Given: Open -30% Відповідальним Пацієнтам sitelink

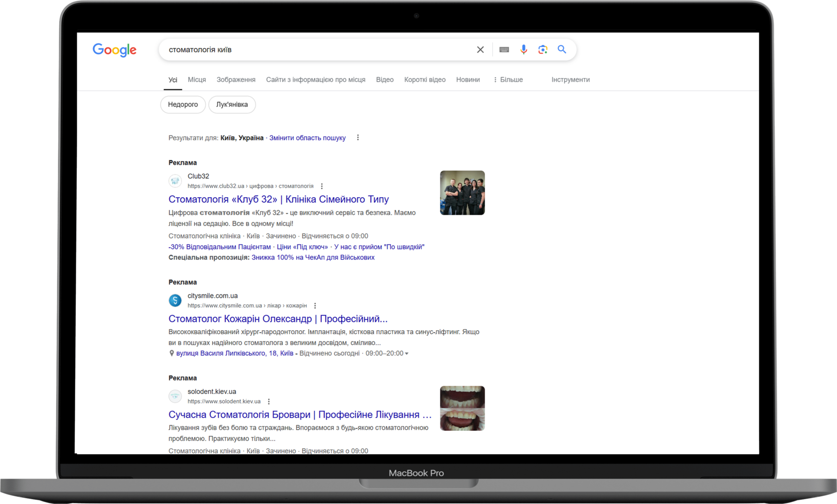Looking at the screenshot, I should [x=220, y=247].
